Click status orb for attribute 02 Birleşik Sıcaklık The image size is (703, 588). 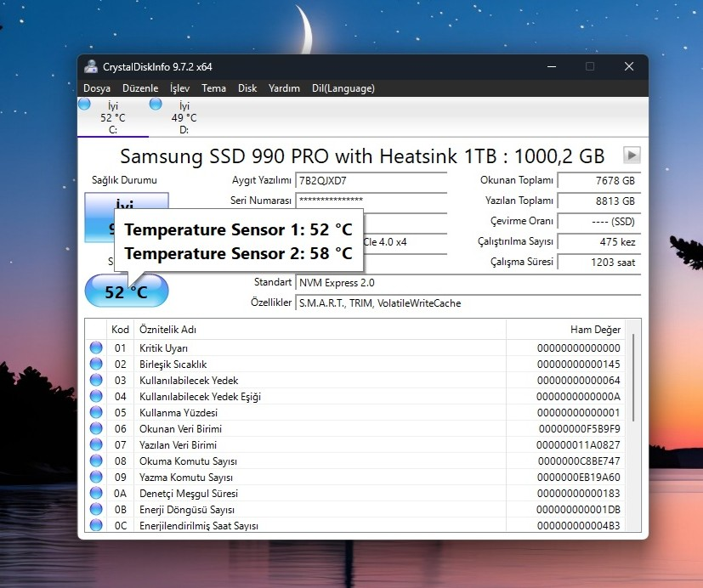pyautogui.click(x=96, y=364)
